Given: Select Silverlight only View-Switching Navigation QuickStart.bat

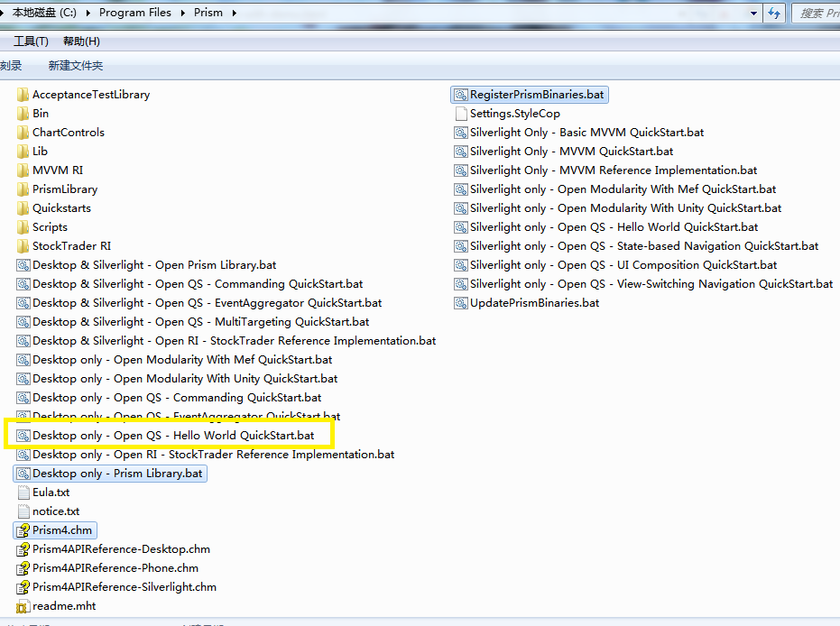Looking at the screenshot, I should pos(643,284).
